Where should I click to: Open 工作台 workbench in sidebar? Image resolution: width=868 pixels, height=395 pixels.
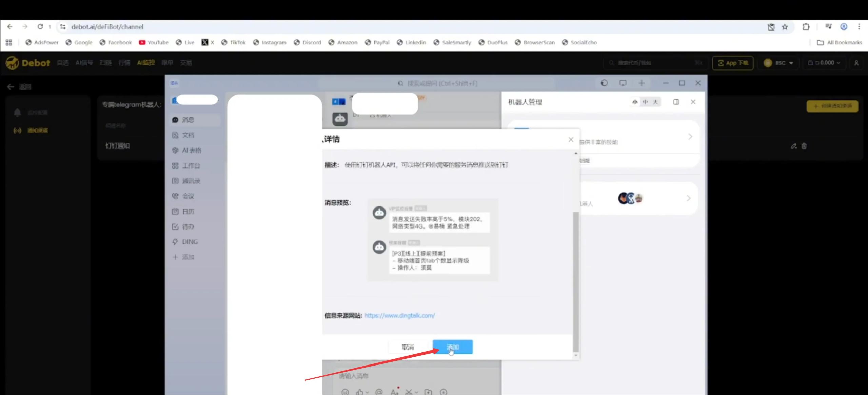(x=191, y=165)
